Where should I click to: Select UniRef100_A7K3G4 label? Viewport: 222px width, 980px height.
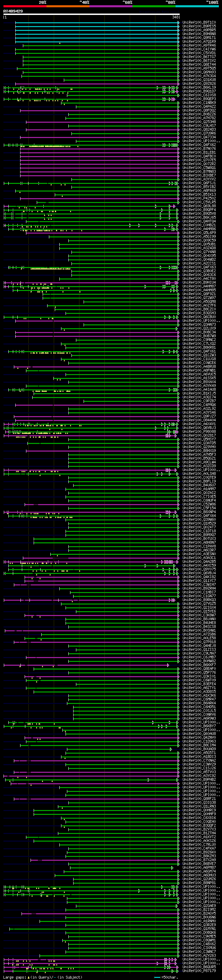(x=199, y=76)
